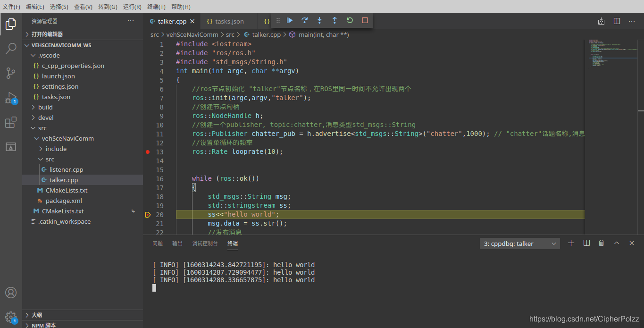Open the 编辑(E) menu
The width and height of the screenshot is (644, 328).
tap(35, 7)
